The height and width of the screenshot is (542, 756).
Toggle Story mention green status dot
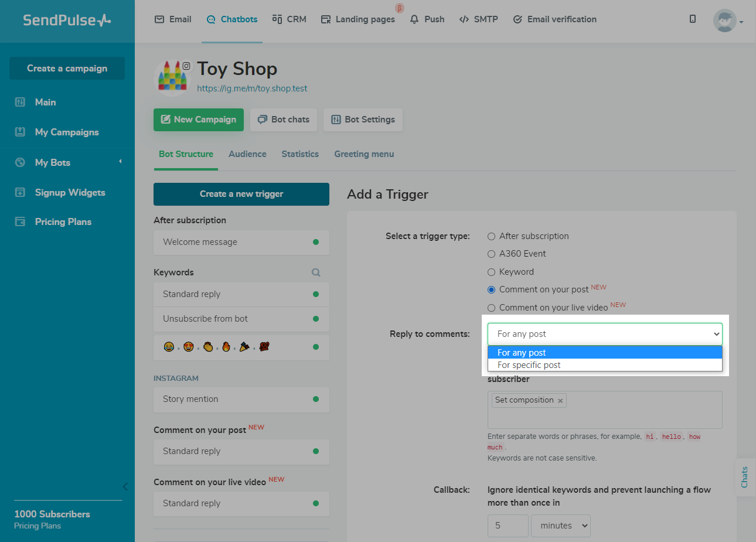point(316,399)
